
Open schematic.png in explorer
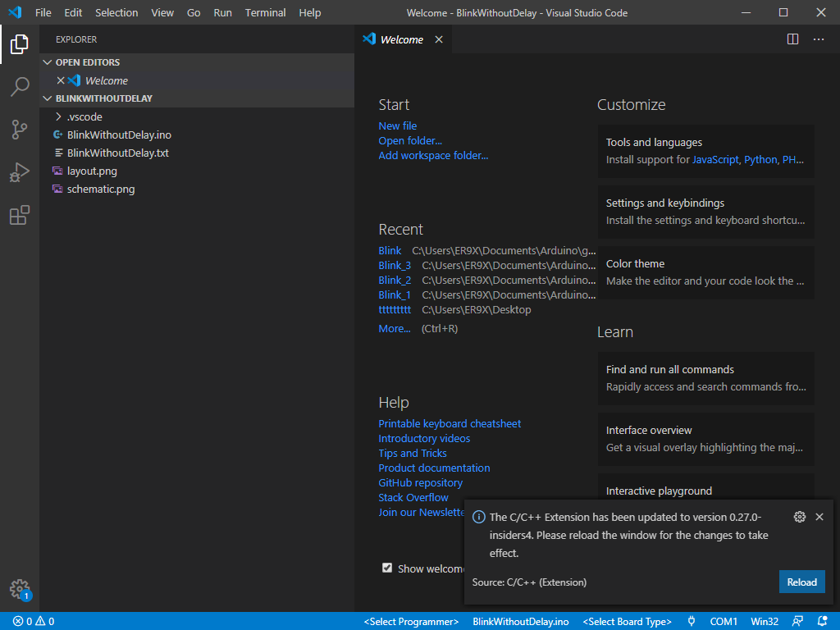click(197, 189)
